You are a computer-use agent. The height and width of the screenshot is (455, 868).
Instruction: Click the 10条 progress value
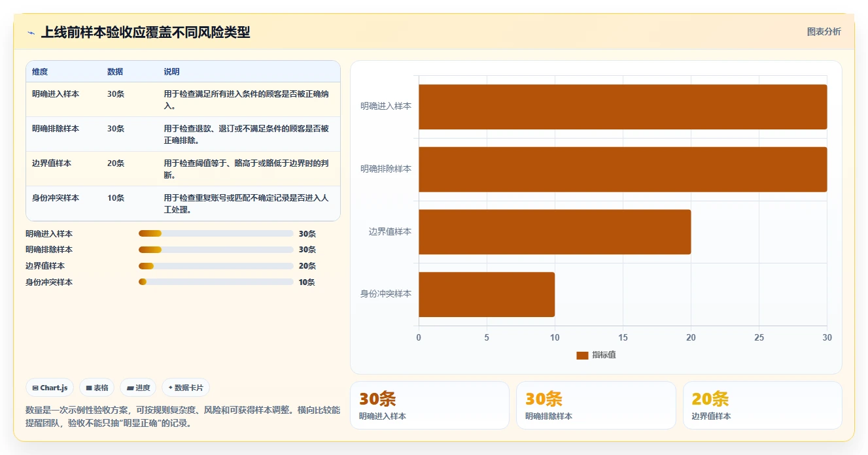point(307,282)
